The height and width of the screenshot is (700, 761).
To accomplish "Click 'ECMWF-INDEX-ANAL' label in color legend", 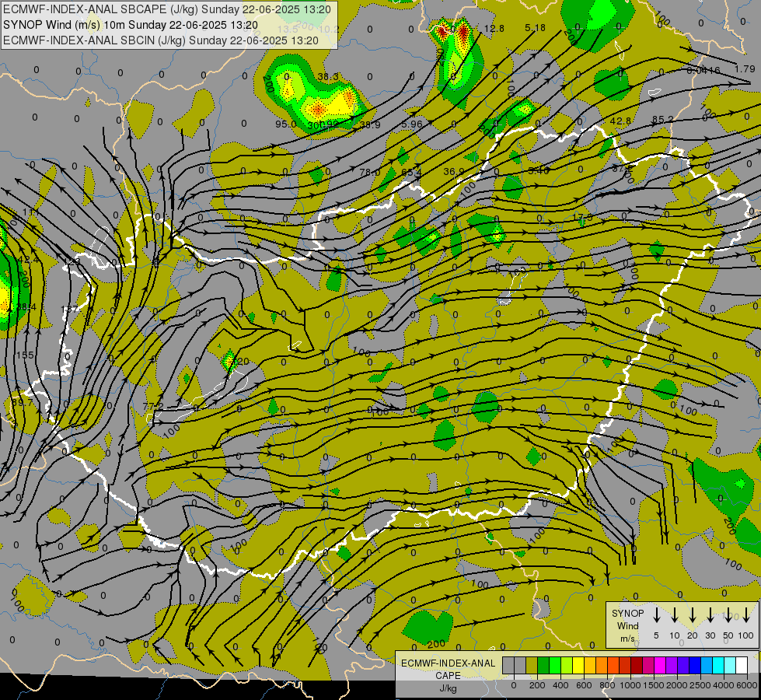I will pos(448,663).
